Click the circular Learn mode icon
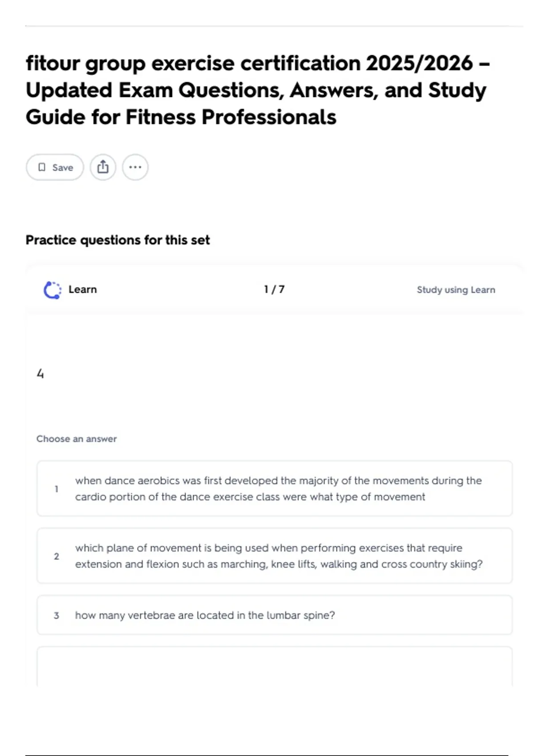Screen dimensions: 534x756 [53, 290]
